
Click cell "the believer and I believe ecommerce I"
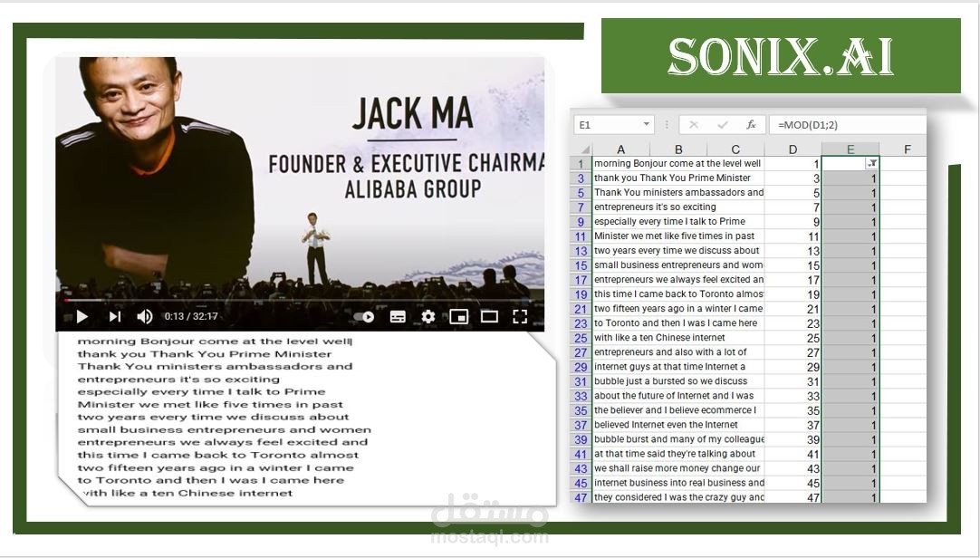(678, 410)
